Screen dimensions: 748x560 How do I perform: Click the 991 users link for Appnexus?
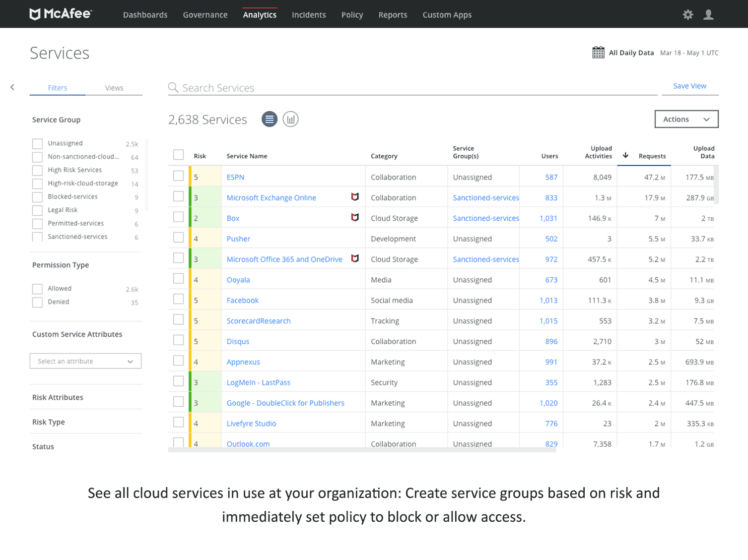(x=551, y=362)
